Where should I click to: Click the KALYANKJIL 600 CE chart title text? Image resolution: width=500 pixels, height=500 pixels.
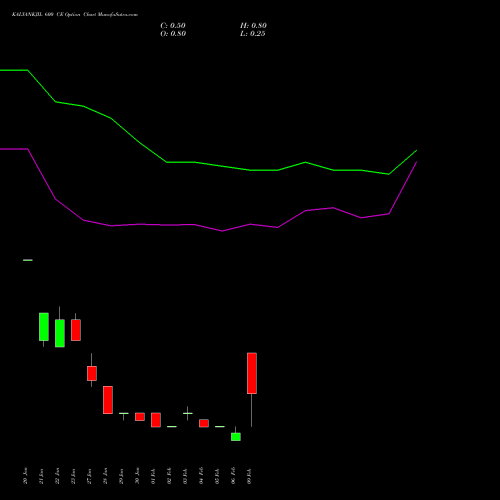click(x=75, y=15)
